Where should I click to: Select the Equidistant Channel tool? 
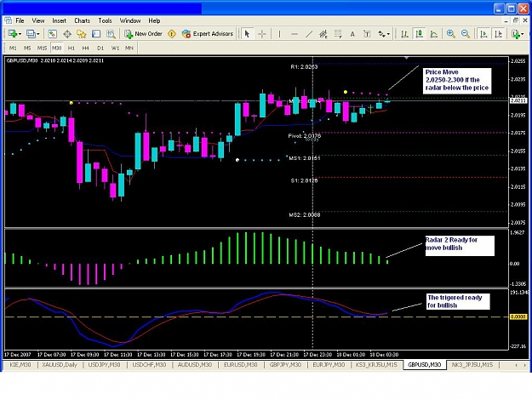pyautogui.click(x=323, y=34)
